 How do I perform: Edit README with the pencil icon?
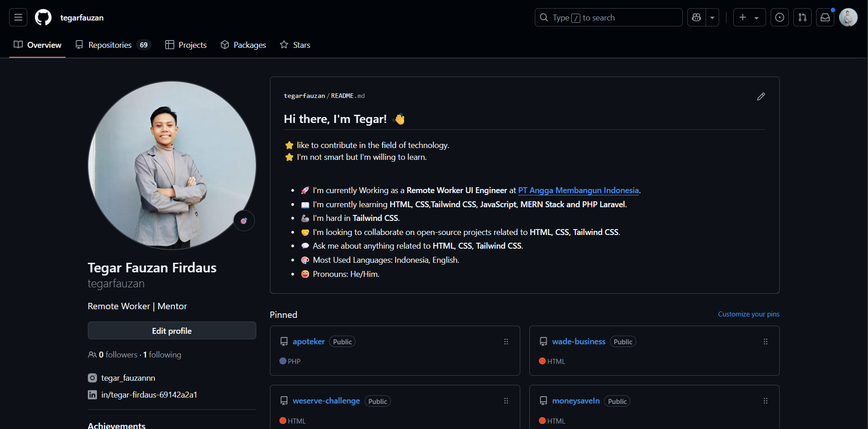point(761,96)
